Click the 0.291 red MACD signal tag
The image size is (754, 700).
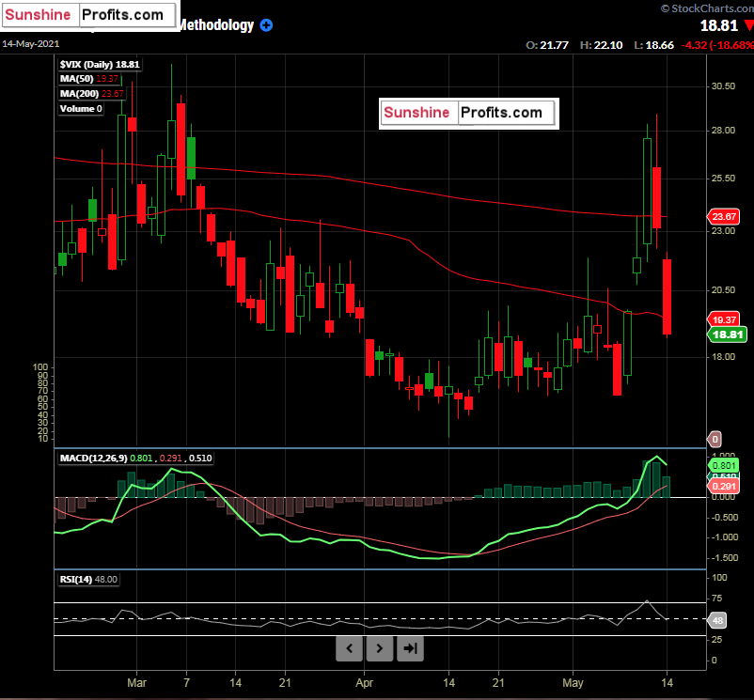point(723,486)
